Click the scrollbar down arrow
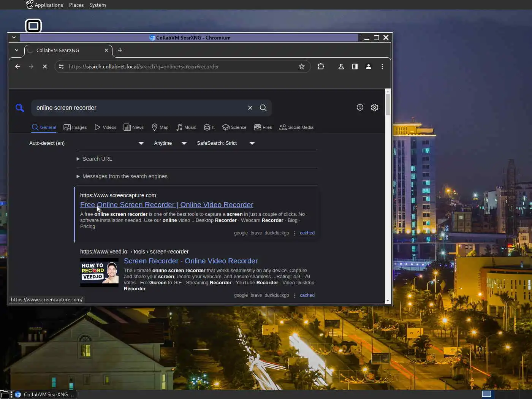Viewport: 532px width, 399px height. pos(388,301)
